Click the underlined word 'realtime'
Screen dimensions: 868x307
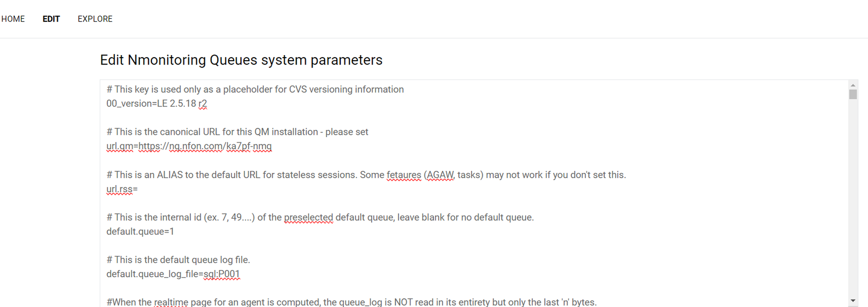[171, 302]
